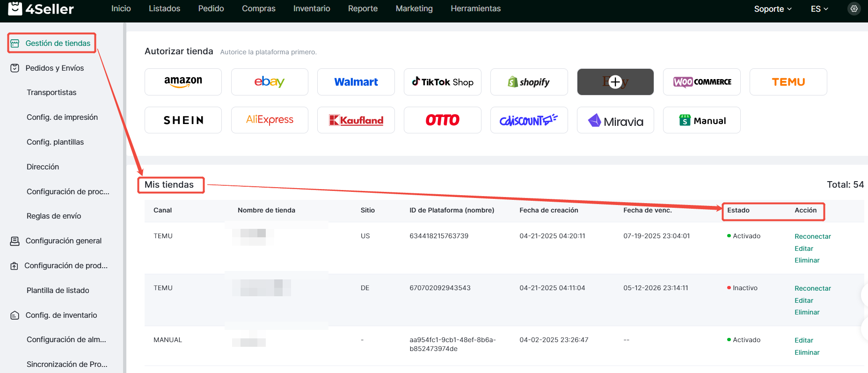Click the Nombre de tienda column header
868x373 pixels.
pos(266,210)
